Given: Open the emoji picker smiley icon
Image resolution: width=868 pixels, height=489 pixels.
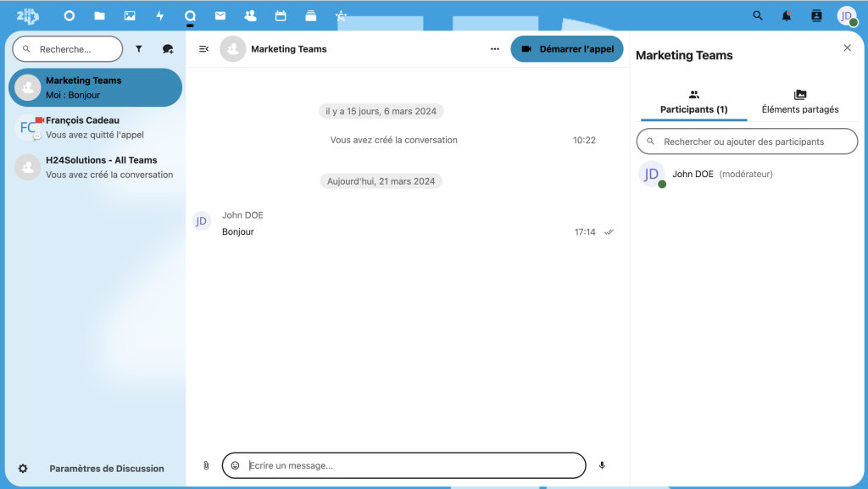Looking at the screenshot, I should 236,465.
